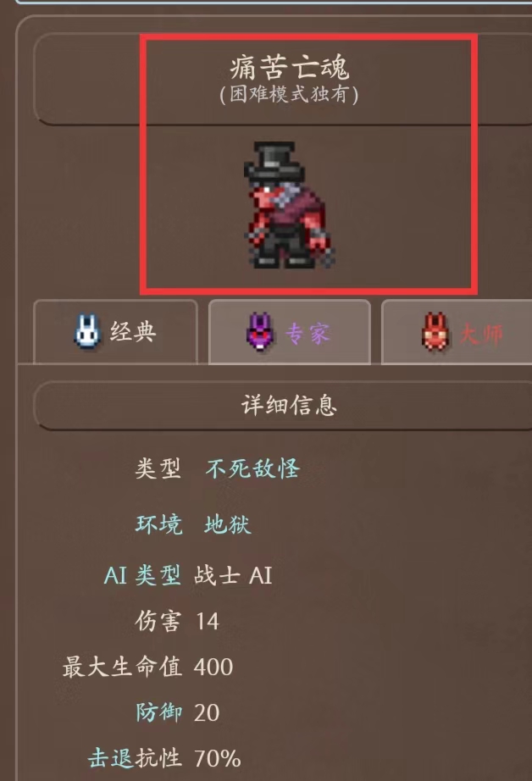Screen dimensions: 532x781
Task: Open the 不死敌怪 type link
Action: [x=252, y=468]
